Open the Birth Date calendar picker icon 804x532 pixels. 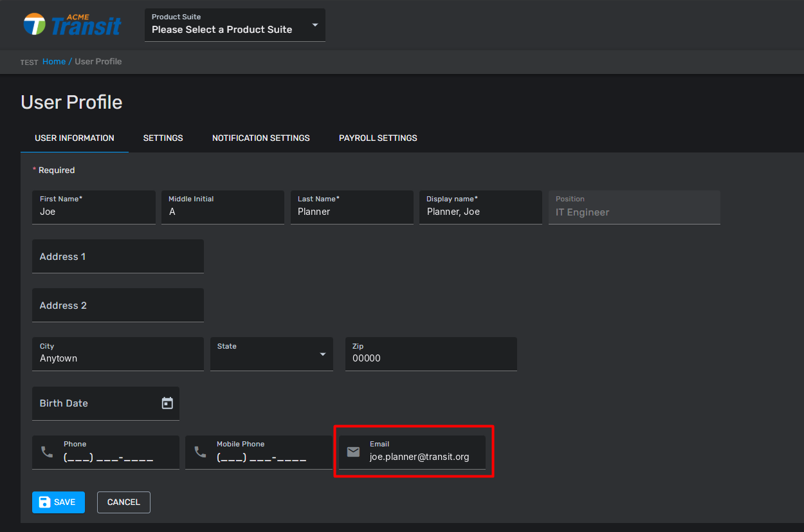pyautogui.click(x=167, y=403)
